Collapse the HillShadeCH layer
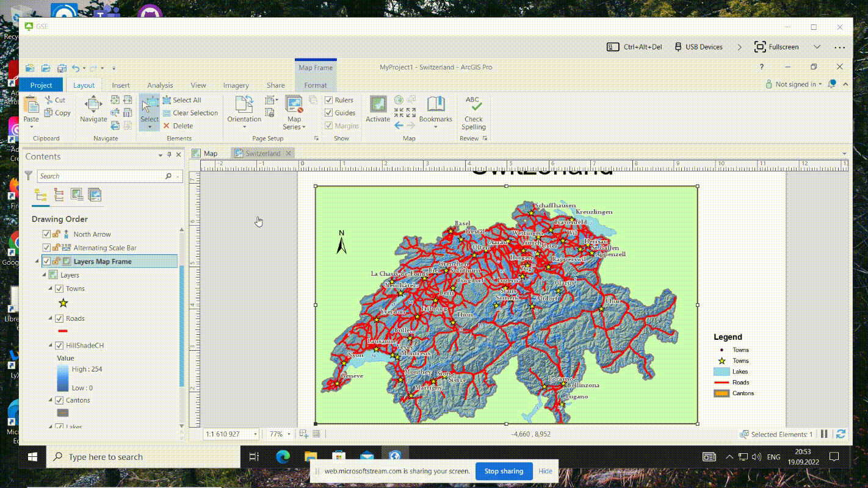Viewport: 868px width, 488px height. coord(51,346)
